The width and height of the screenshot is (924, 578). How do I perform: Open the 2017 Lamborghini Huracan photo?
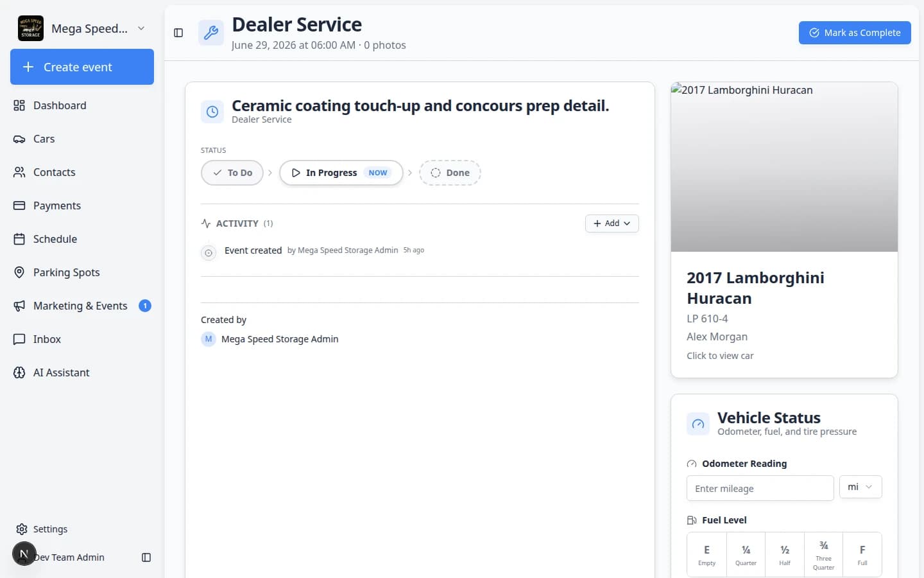(784, 167)
